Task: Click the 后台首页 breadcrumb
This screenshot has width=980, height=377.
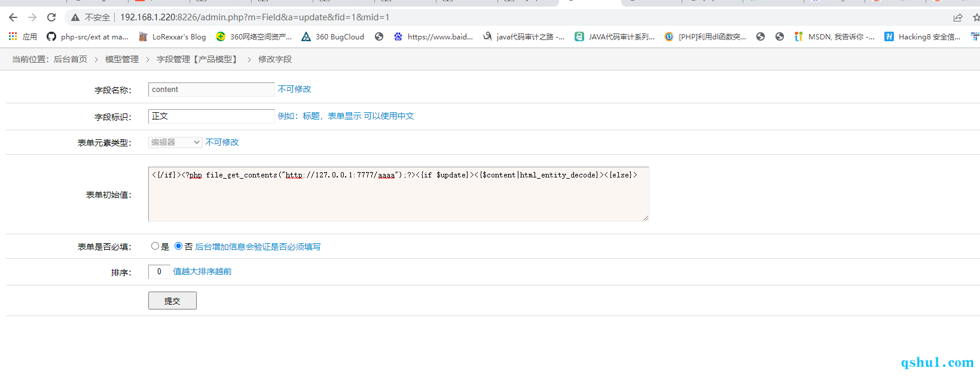Action: 71,59
